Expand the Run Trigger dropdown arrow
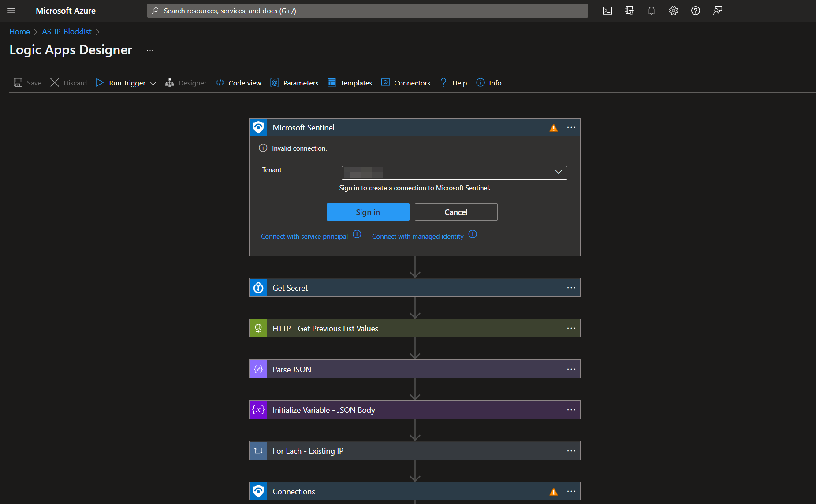 153,83
